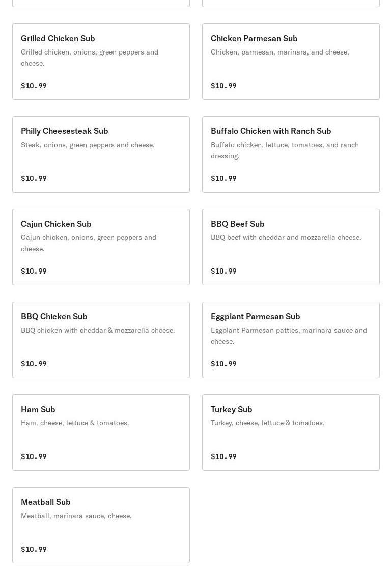Click the Turkey Sub price label
Viewport: 392px width, 566px height.
(223, 456)
